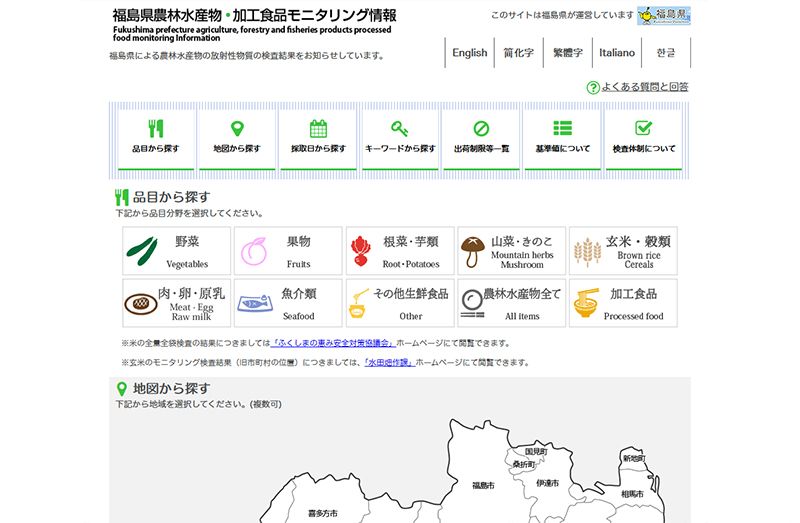This screenshot has height=523, width=800.
Task: Switch site language to 简化字
Action: [x=518, y=53]
